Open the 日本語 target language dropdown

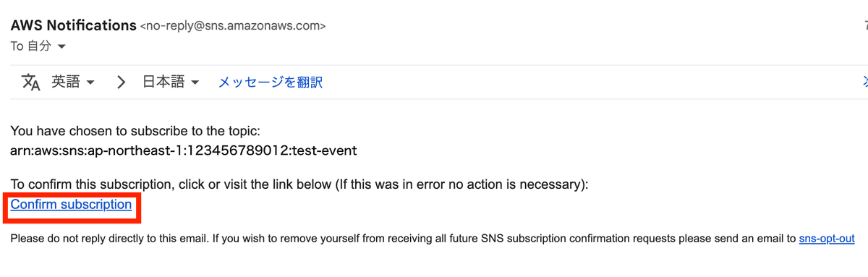pos(171,82)
